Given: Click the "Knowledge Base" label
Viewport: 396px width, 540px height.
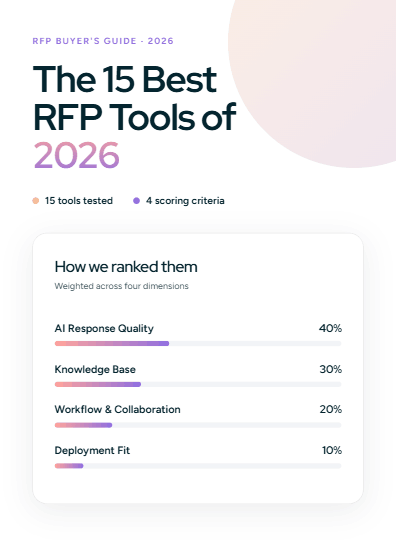Looking at the screenshot, I should click(95, 369).
